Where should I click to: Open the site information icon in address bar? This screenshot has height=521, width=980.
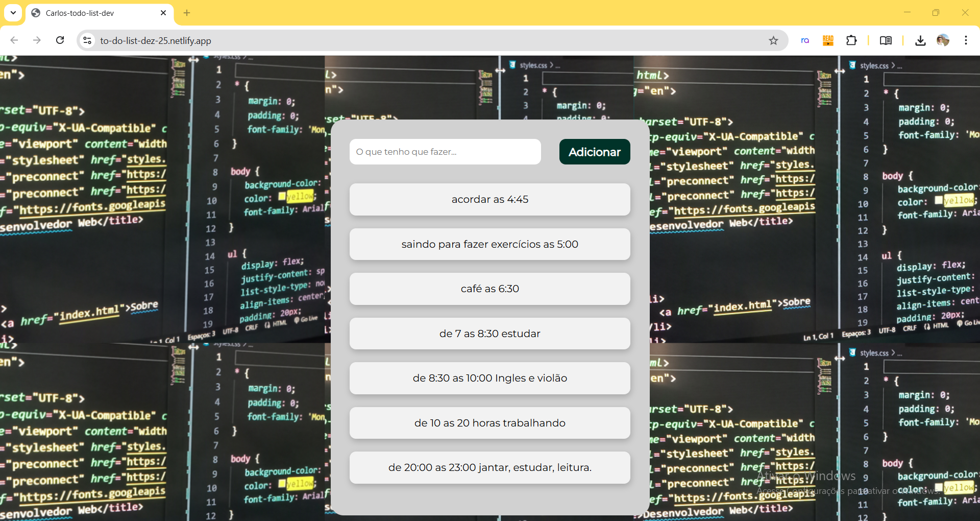87,40
